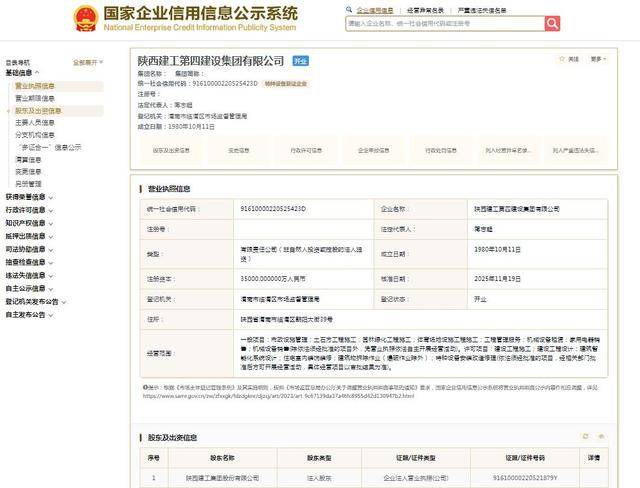The image size is (640, 488).
Task: Open the 更多 dropdown
Action: coord(598,59)
